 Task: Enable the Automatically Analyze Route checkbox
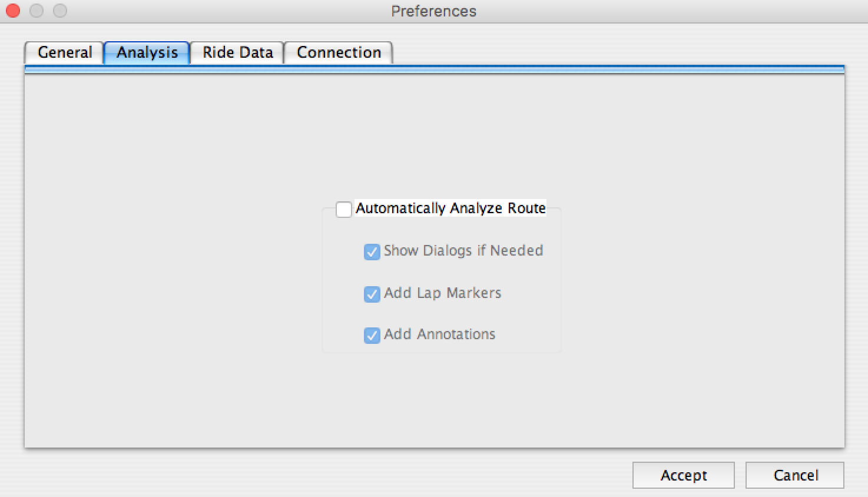click(344, 209)
